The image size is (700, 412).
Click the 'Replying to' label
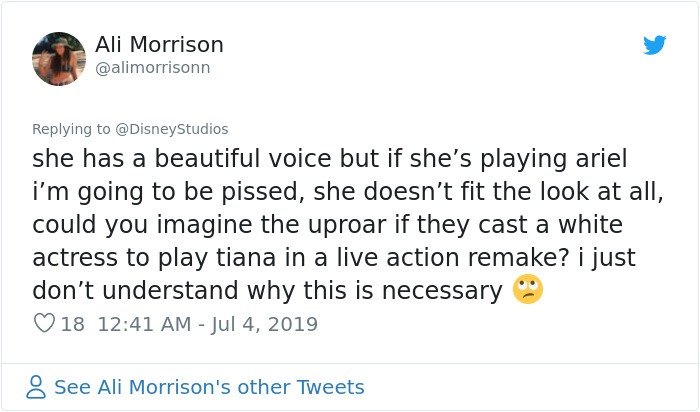point(72,129)
